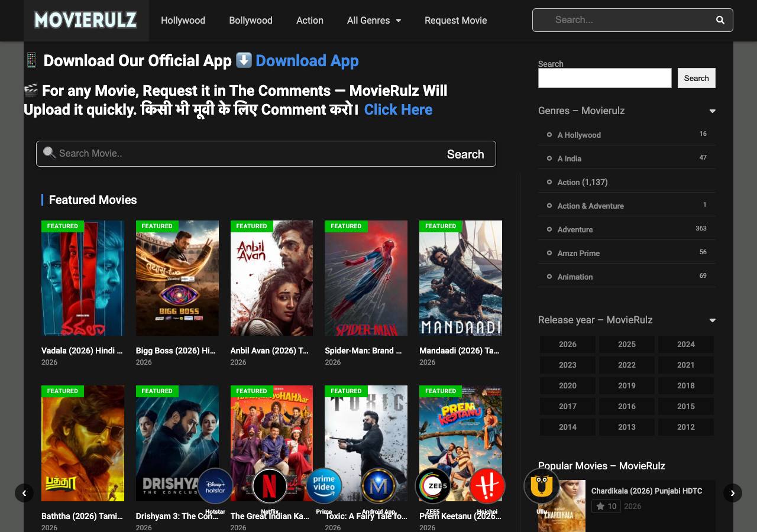
Task: Select the A India genre
Action: (x=570, y=158)
